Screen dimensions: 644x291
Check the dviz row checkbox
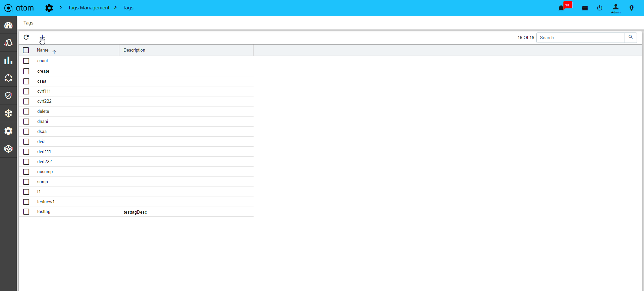point(26,142)
